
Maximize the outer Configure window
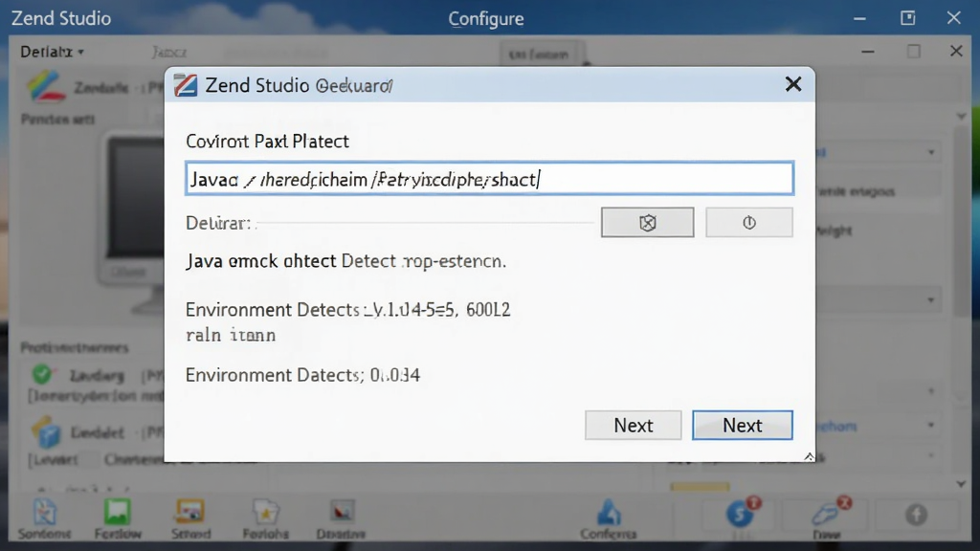907,18
